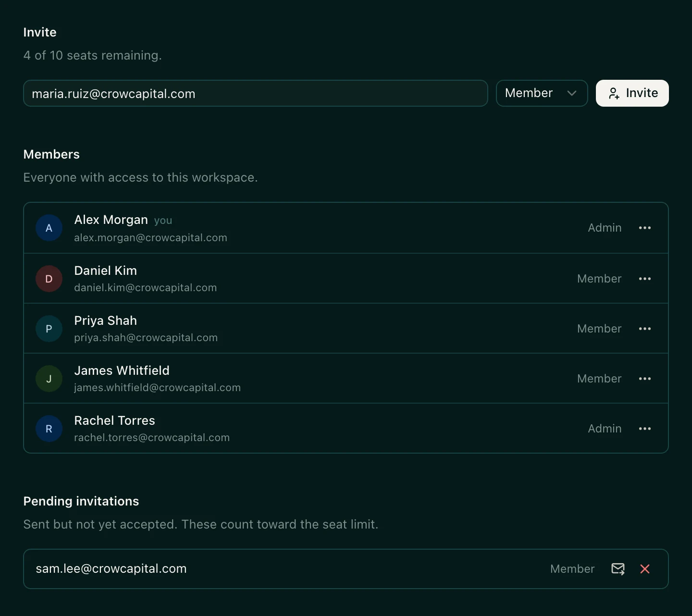Click the Members section heading
The height and width of the screenshot is (616, 692).
coord(51,154)
